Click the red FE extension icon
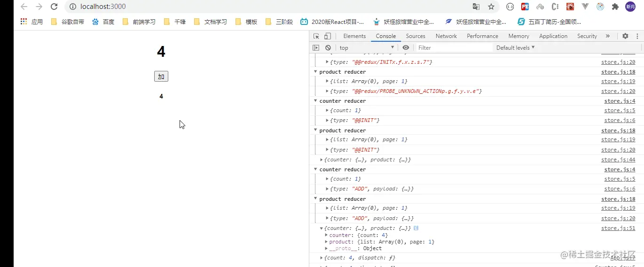Image resolution: width=644 pixels, height=267 pixels. coord(525,7)
